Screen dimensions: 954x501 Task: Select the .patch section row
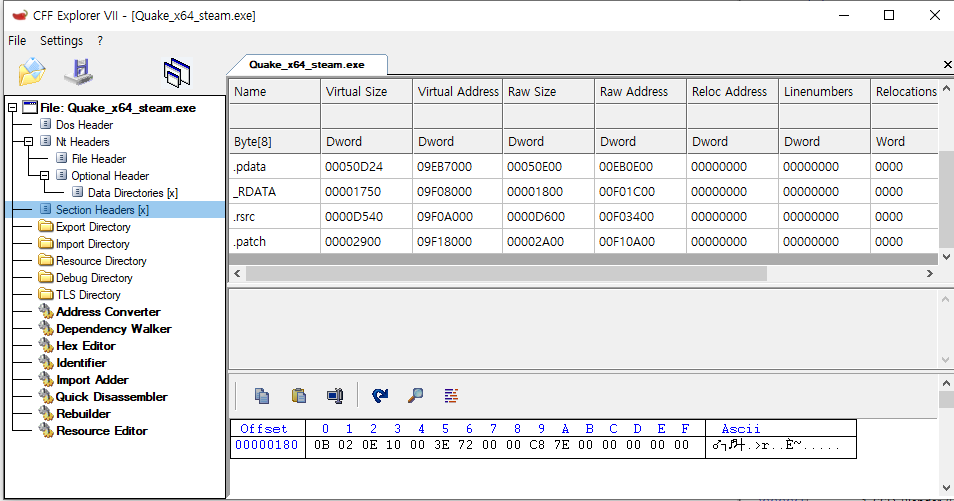point(583,242)
